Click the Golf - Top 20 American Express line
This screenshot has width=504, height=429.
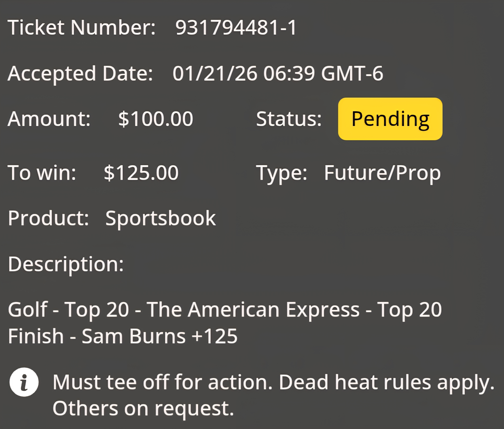point(225,310)
